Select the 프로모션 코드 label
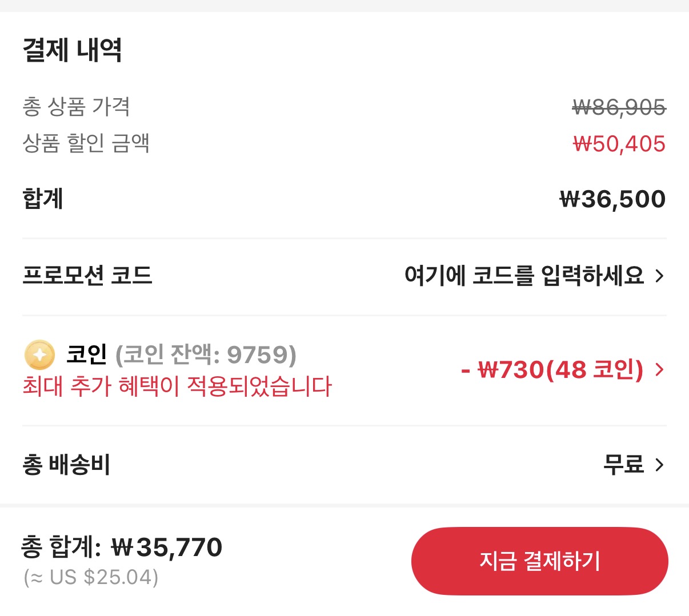This screenshot has height=616, width=689. pyautogui.click(x=87, y=276)
